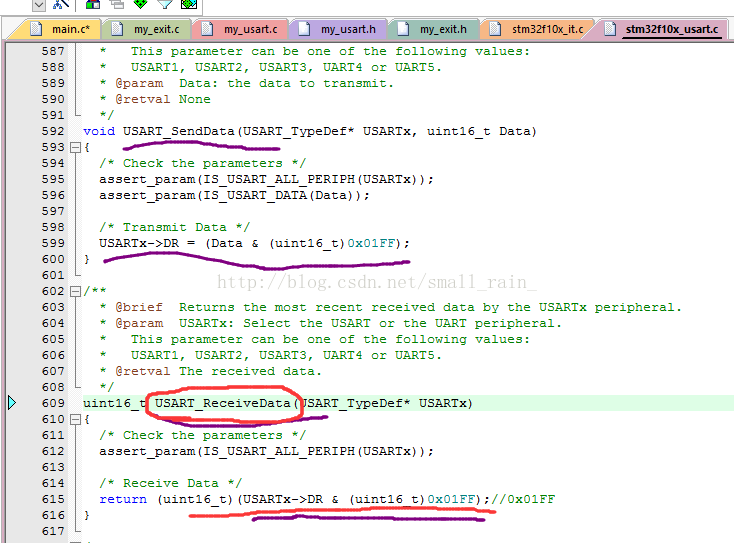This screenshot has width=734, height=543.
Task: Click the gray stacked-windows toolbar icon
Action: coord(117,4)
